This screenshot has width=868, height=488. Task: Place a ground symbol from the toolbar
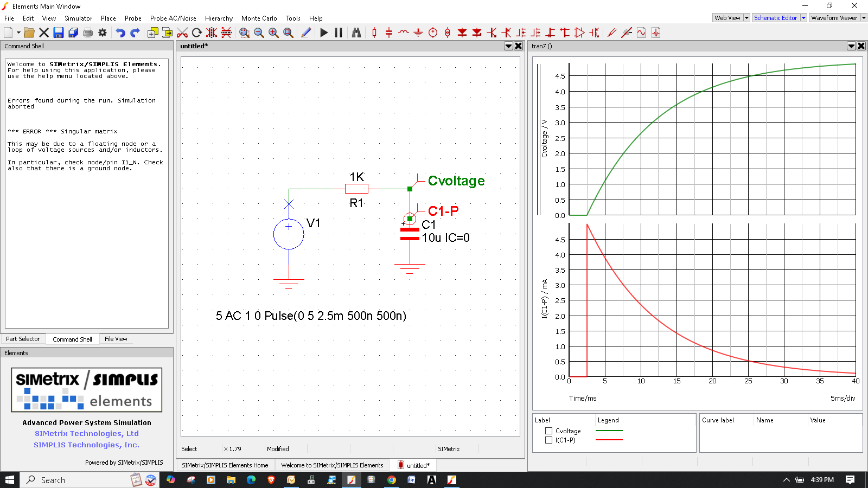click(418, 33)
